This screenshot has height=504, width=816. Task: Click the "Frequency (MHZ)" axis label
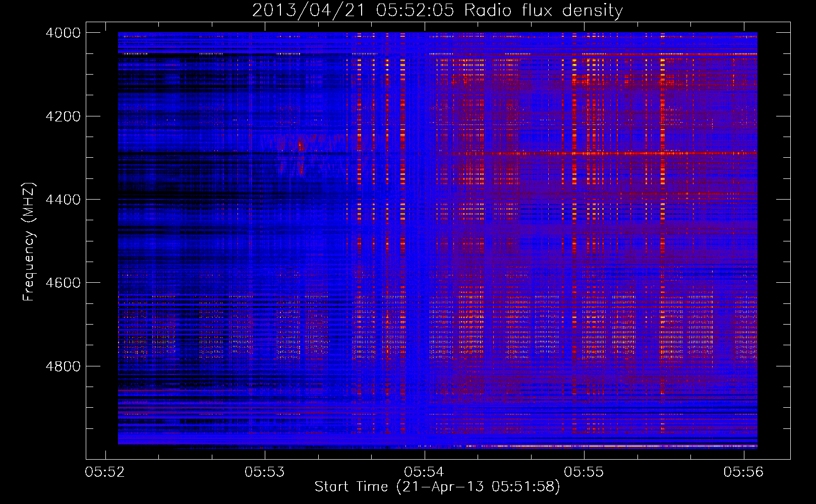(29, 241)
